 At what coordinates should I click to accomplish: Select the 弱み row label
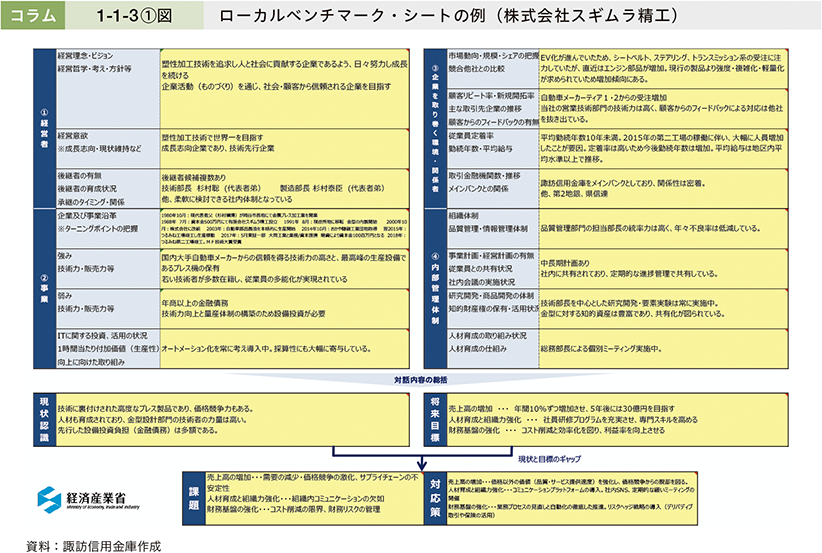click(x=64, y=295)
